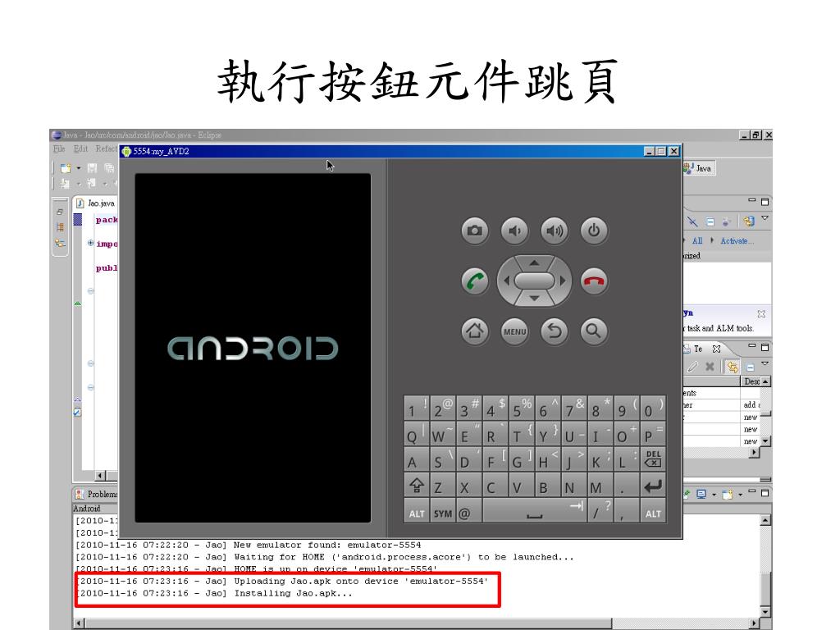This screenshot has height=630, width=840.
Task: Click the emulator Home button
Action: 475,331
